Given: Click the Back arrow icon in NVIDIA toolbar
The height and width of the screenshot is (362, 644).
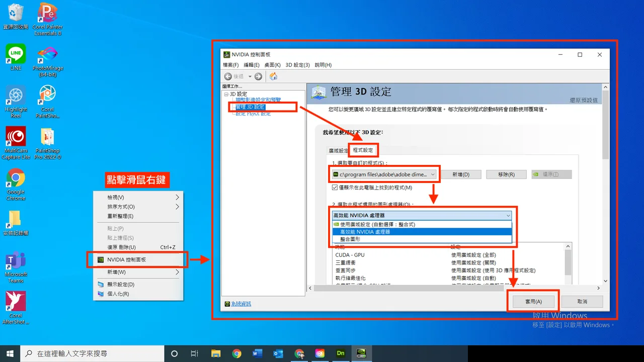Looking at the screenshot, I should coord(228,76).
